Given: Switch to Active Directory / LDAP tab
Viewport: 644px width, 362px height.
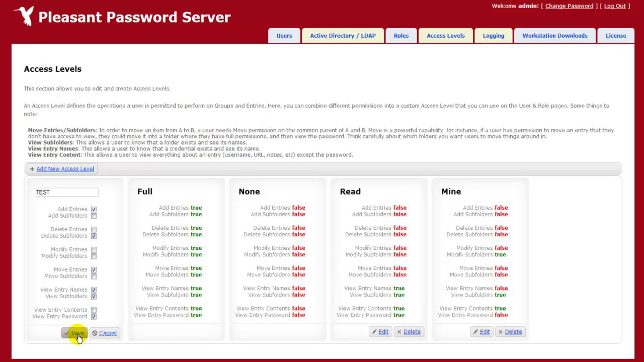Looking at the screenshot, I should point(343,36).
